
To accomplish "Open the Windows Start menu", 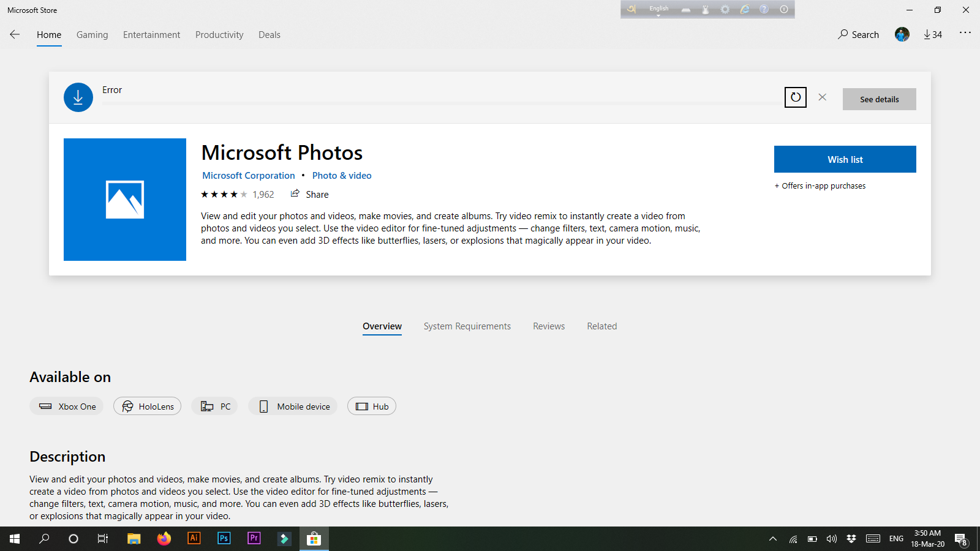I will pyautogui.click(x=15, y=539).
